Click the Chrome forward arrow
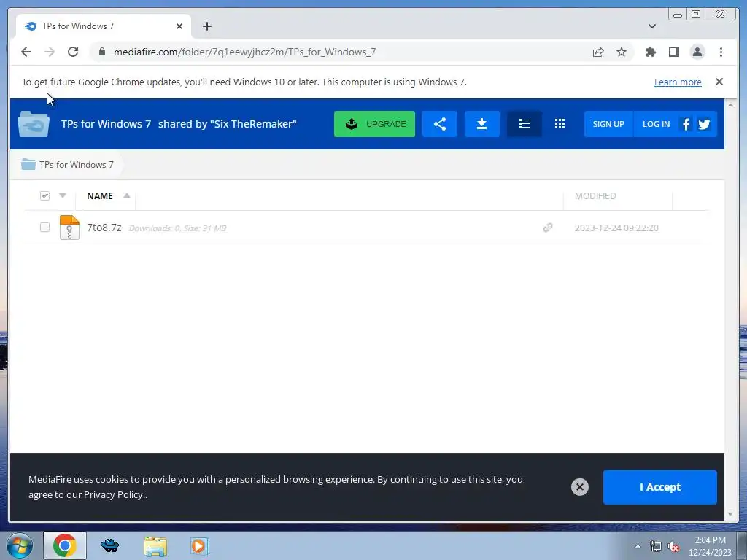Image resolution: width=747 pixels, height=560 pixels. point(50,52)
